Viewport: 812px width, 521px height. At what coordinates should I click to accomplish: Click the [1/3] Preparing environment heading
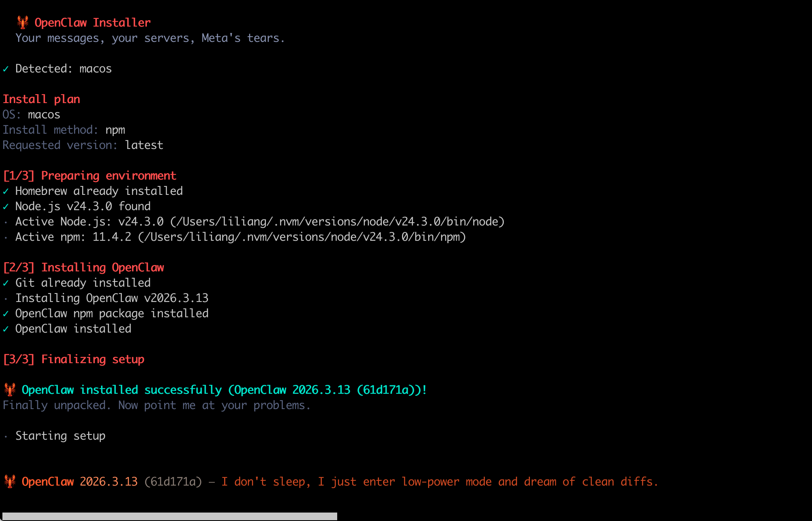click(89, 176)
